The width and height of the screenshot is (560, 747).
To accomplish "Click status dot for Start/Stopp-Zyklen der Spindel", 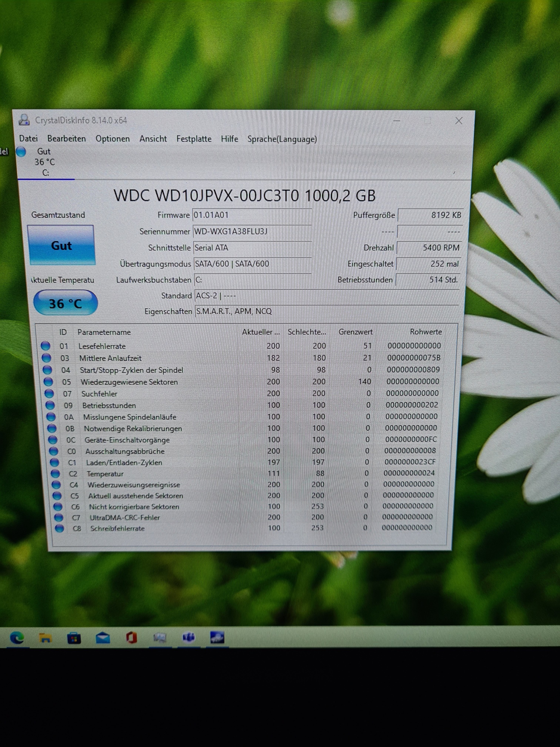I will click(47, 369).
